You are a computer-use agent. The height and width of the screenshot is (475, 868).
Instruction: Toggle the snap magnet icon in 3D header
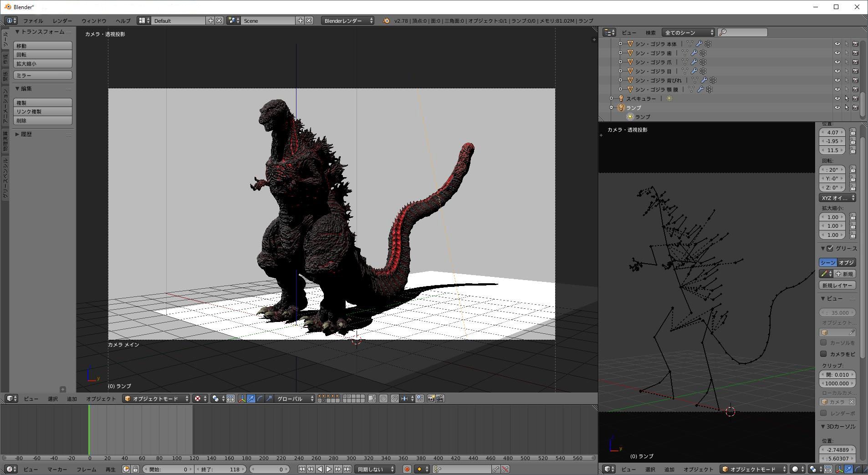(394, 399)
